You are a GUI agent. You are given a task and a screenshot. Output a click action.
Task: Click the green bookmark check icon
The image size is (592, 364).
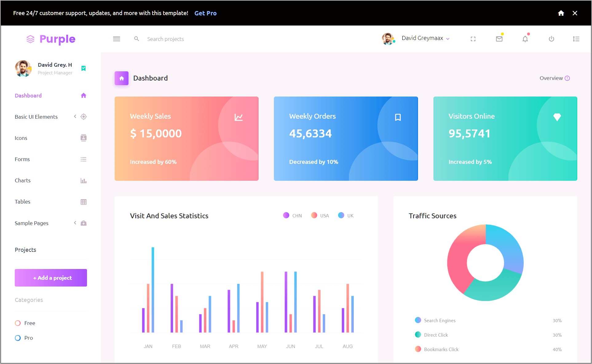pos(83,68)
